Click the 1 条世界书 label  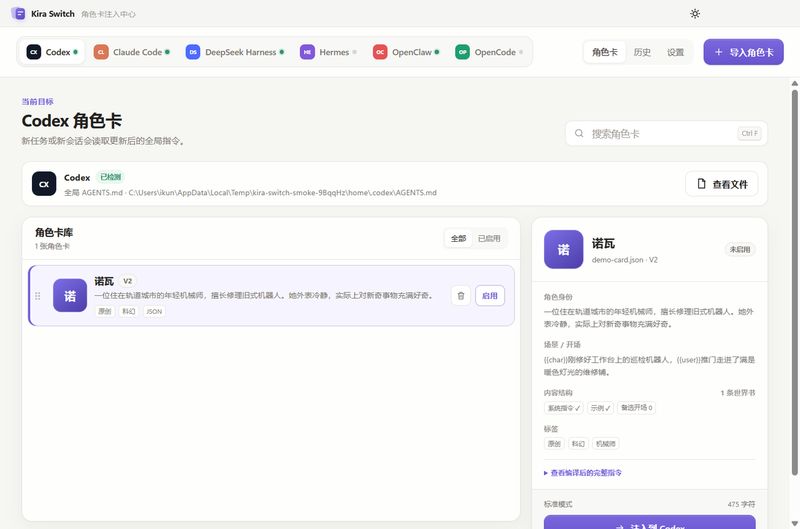[738, 393]
